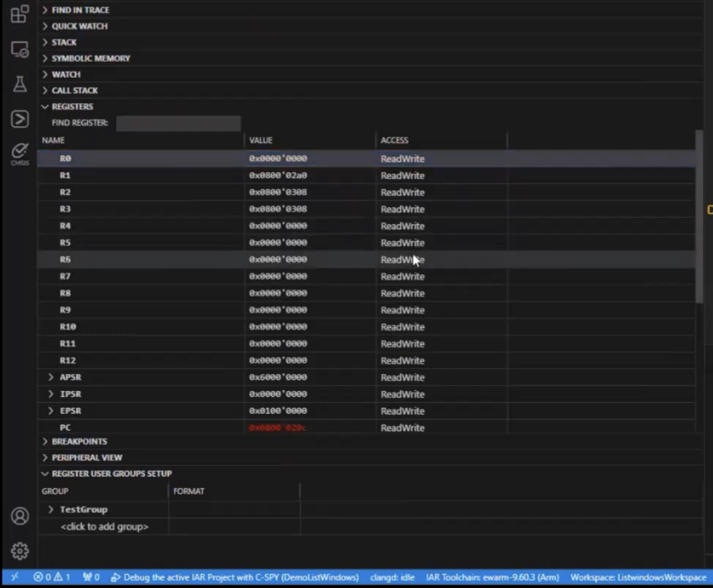Expand the EPSR register
713x588 pixels.
click(x=51, y=411)
